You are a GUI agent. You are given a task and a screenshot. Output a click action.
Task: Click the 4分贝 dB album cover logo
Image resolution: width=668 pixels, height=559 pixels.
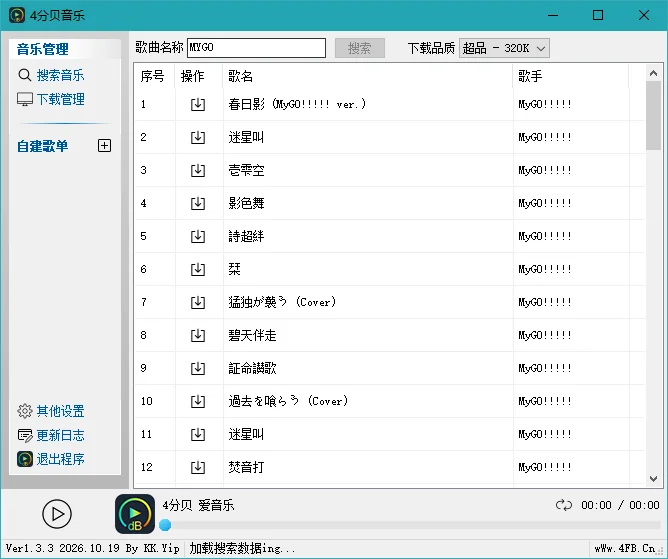point(135,514)
